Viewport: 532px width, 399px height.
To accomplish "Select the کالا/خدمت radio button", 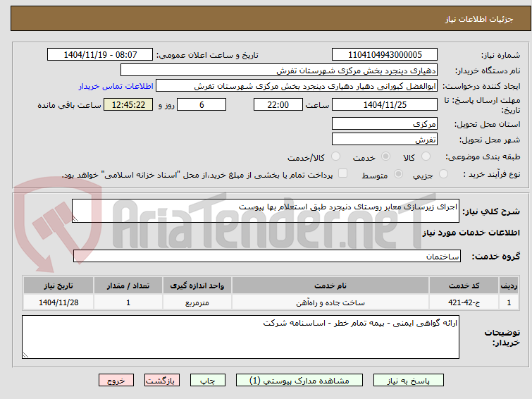I will click(x=335, y=156).
